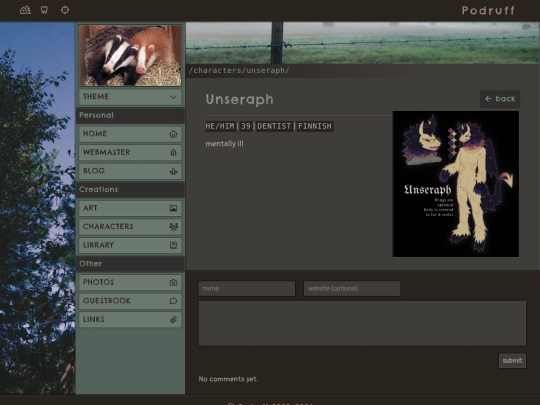The width and height of the screenshot is (540, 405).
Task: Click the HE/HIM tag
Action: pos(220,126)
